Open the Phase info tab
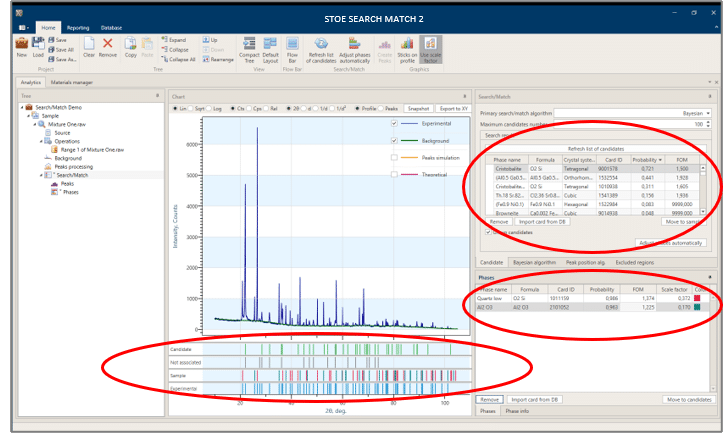The height and width of the screenshot is (438, 723). click(517, 411)
